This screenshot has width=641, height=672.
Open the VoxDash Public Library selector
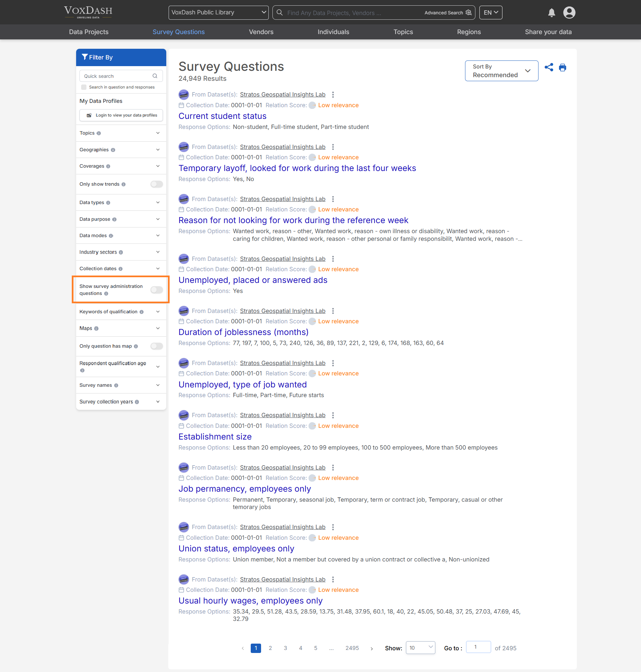pos(218,13)
